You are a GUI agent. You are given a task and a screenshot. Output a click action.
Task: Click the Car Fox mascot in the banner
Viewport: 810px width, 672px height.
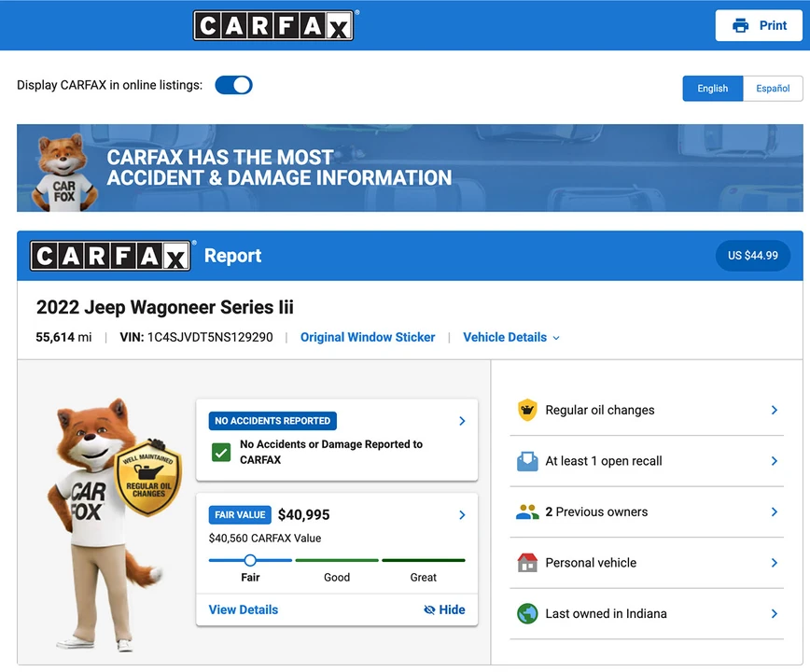click(x=63, y=173)
